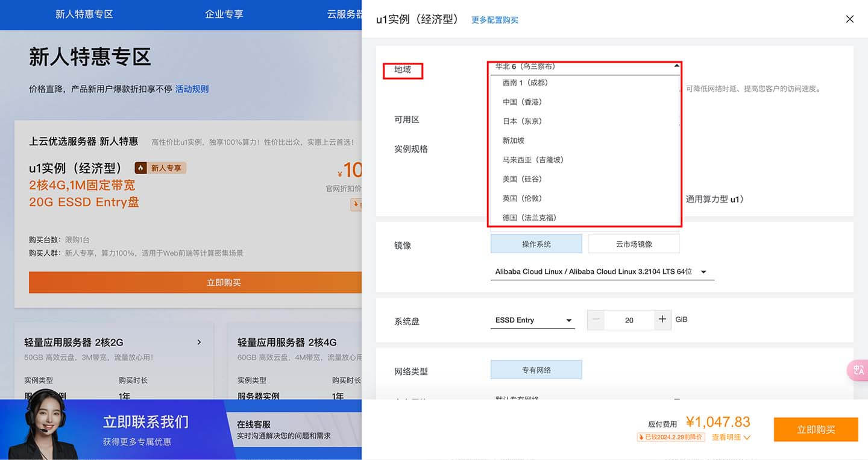Image resolution: width=868 pixels, height=460 pixels.
Task: Click 立即联系我们 banner
Action: pos(146,421)
